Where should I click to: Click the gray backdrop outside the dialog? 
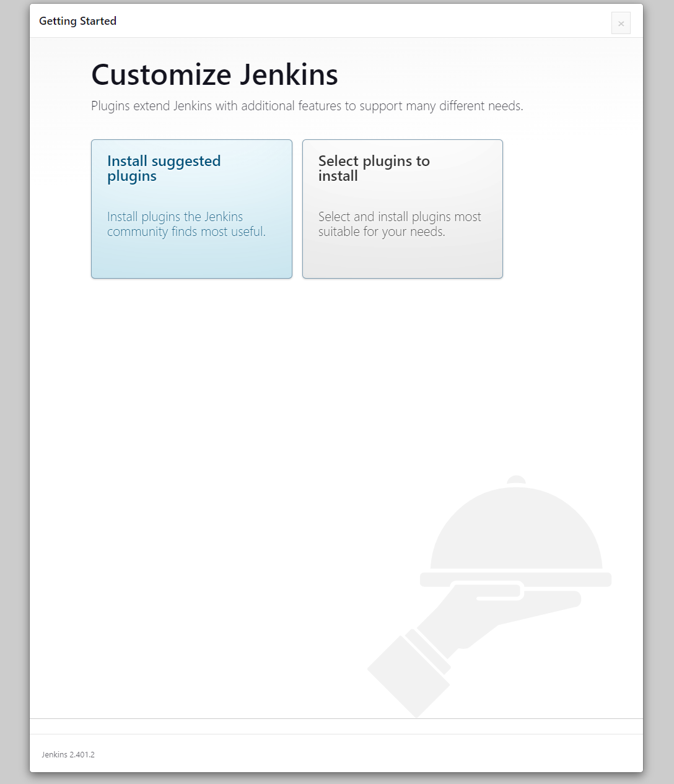[x=14, y=372]
